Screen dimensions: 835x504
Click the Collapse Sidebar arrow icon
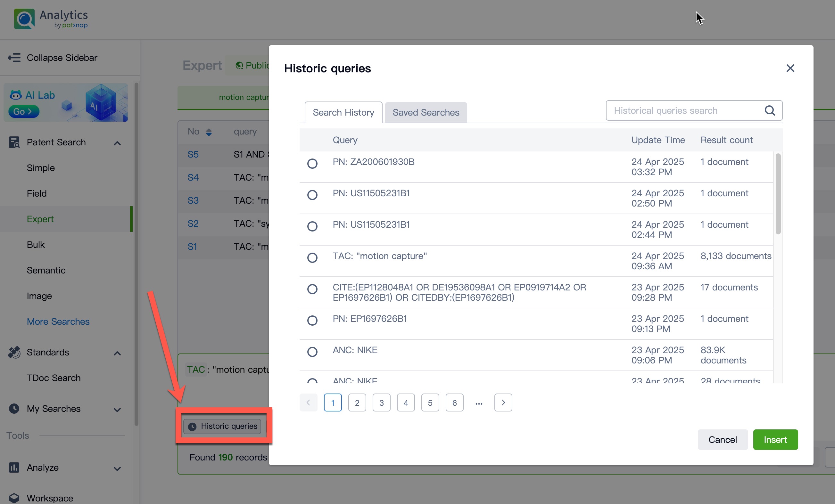pos(14,58)
